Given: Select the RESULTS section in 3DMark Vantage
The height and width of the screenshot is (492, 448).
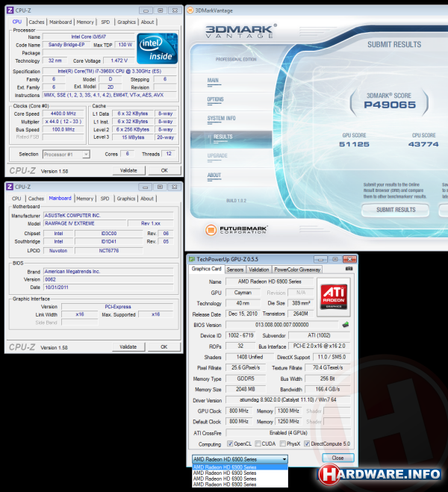Looking at the screenshot, I should pos(231,140).
